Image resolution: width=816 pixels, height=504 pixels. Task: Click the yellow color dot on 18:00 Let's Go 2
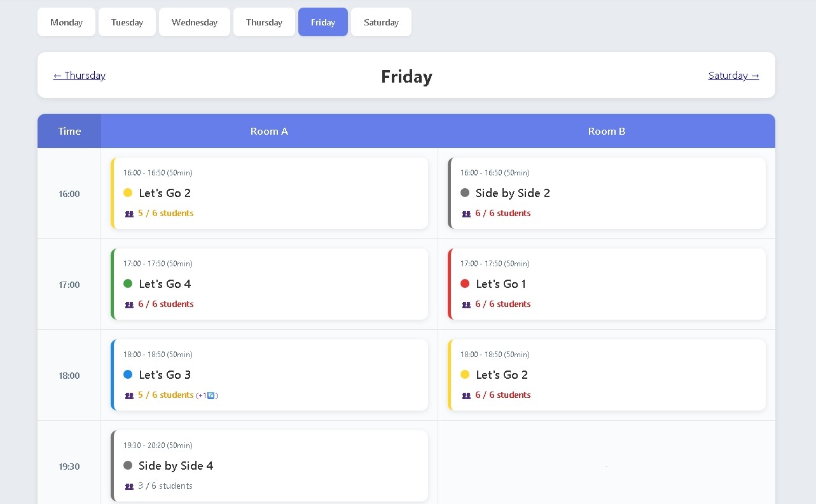point(465,374)
